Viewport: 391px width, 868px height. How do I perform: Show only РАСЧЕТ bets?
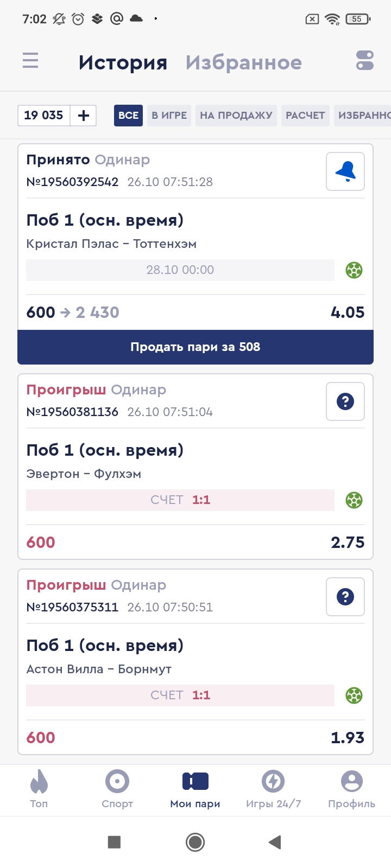[x=305, y=116]
